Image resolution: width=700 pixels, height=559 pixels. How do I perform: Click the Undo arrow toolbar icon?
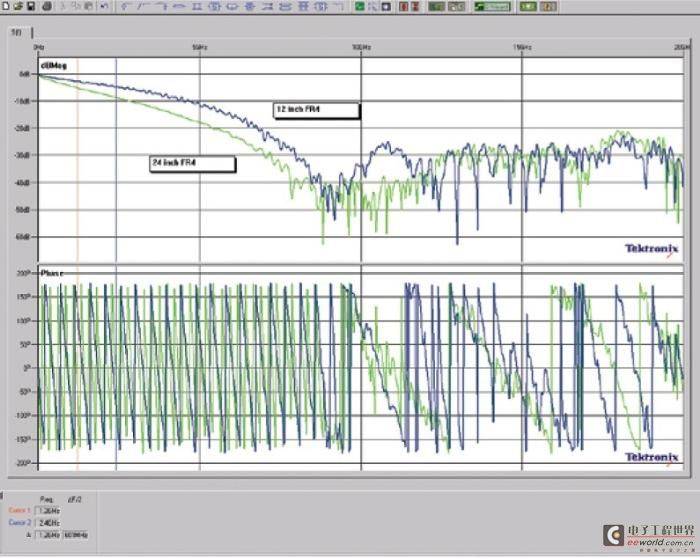(x=104, y=6)
